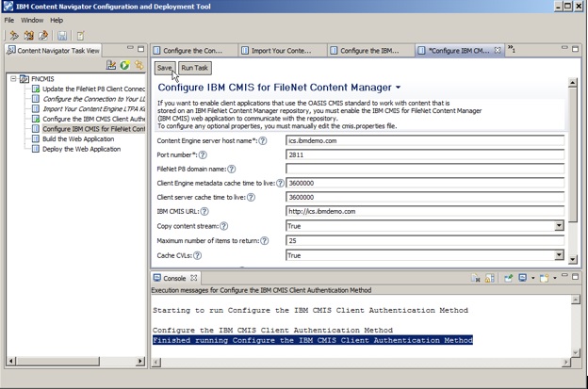Screen dimensions: 588x389
Task: Click the pin console icon
Action: coord(508,278)
